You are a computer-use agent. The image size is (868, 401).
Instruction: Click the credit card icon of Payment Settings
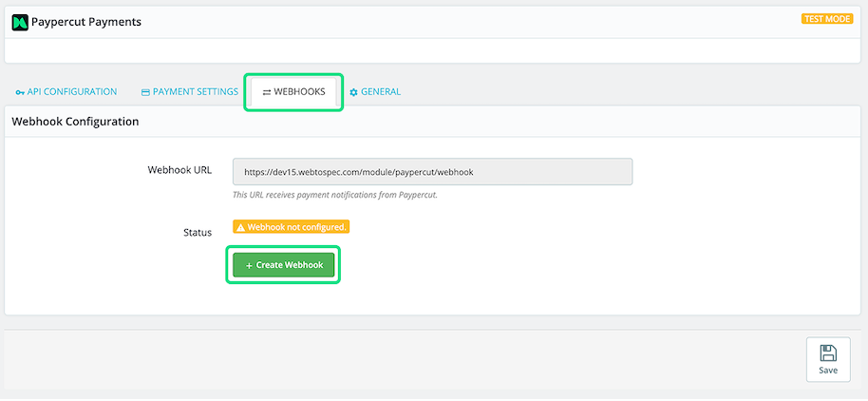pos(145,92)
